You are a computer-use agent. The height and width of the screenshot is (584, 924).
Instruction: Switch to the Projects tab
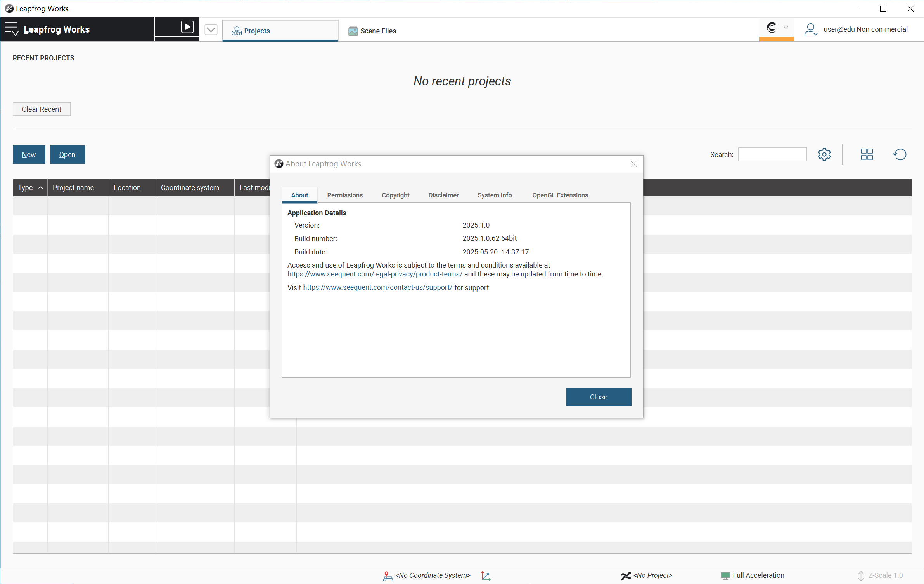click(x=280, y=31)
